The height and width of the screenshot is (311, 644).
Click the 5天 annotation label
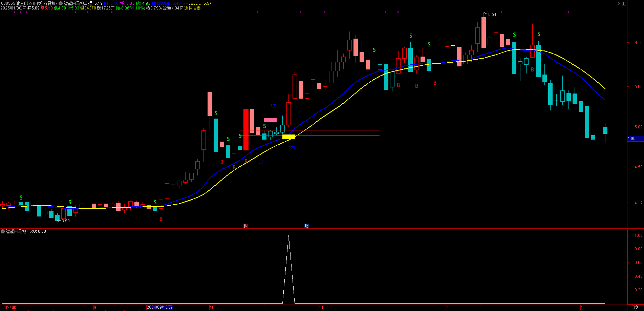coord(273,106)
